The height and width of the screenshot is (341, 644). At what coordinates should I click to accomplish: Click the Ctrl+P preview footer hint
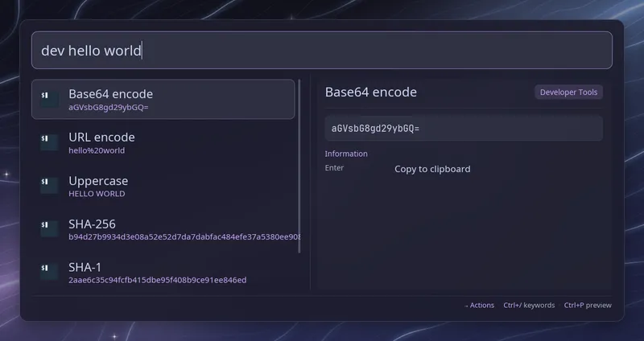coord(588,306)
